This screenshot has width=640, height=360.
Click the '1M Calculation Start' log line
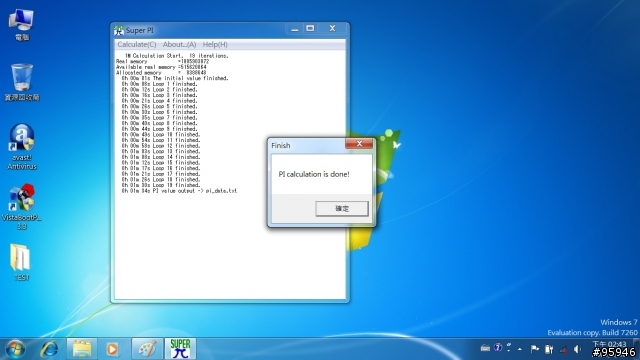point(176,56)
